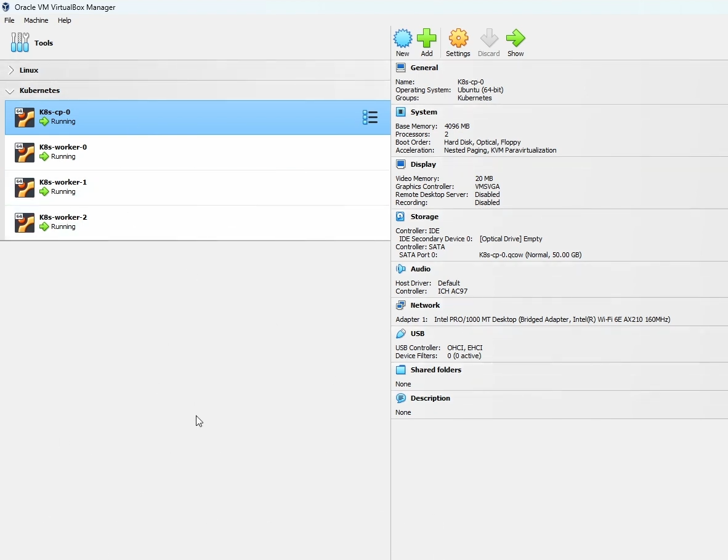Click the K8s-worker-1 OS icon
The image size is (728, 560).
(x=25, y=188)
